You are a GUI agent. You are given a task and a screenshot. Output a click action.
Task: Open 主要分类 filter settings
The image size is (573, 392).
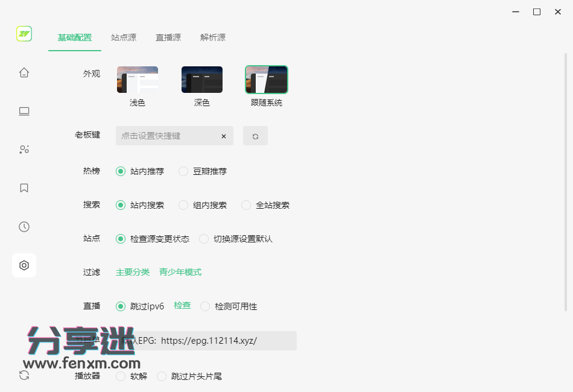[132, 272]
